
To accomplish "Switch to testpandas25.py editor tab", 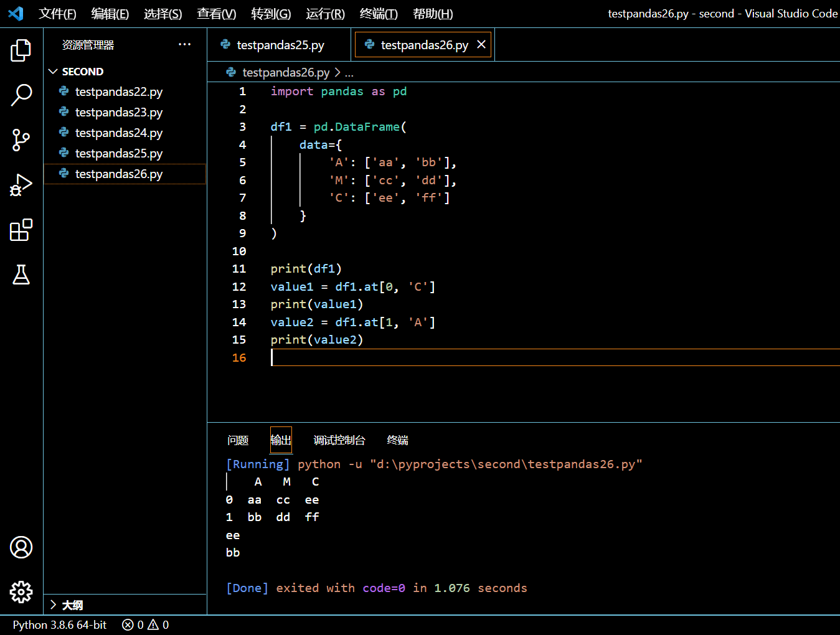I will pos(280,45).
